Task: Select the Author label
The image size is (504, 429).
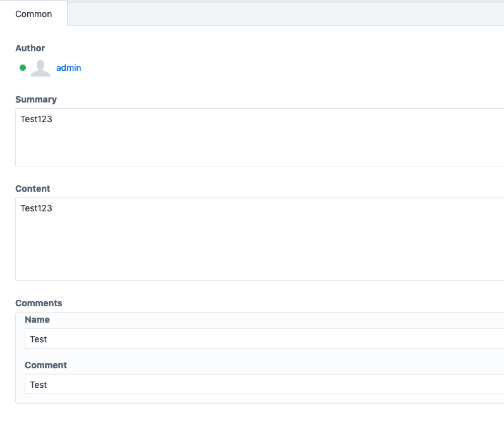Action: [30, 48]
